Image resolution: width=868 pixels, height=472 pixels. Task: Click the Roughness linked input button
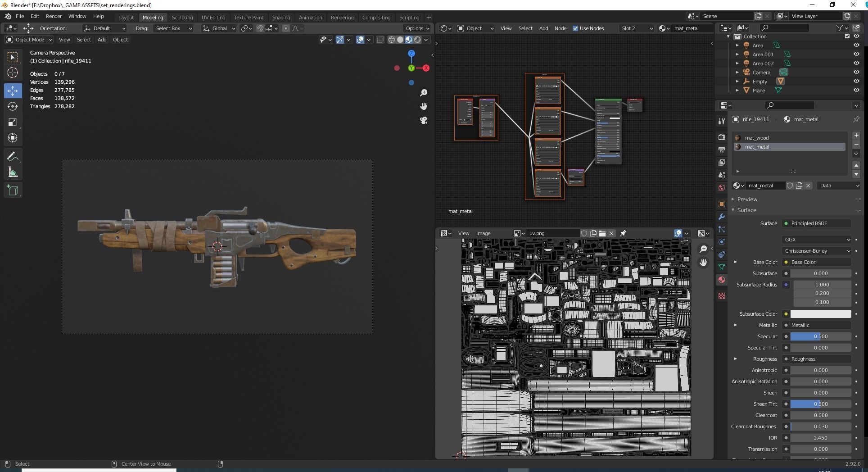pos(817,359)
